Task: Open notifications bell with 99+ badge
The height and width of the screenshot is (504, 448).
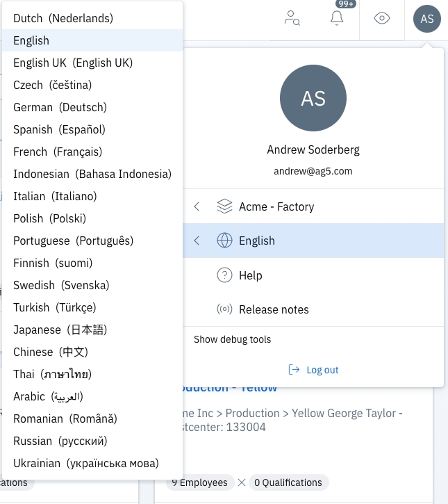Action: point(337,18)
